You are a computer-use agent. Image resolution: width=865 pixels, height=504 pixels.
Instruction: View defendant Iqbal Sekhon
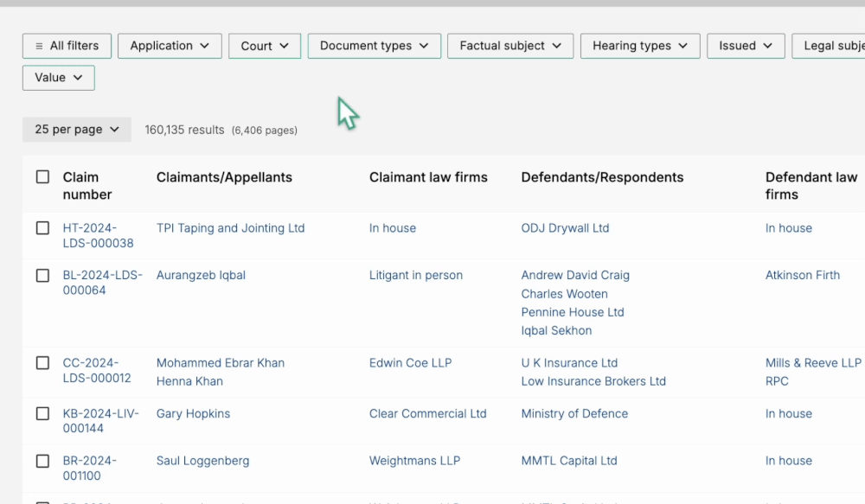click(556, 330)
